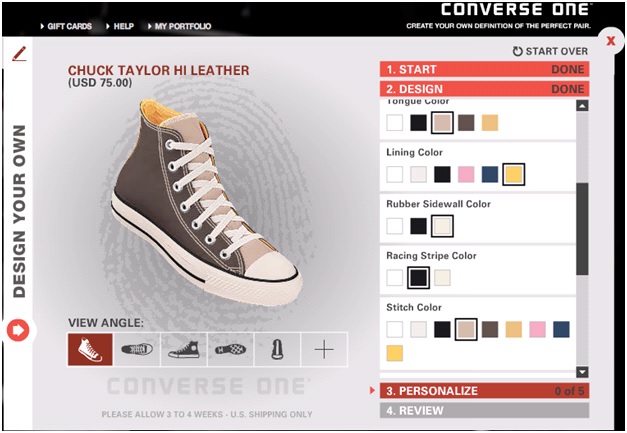
Task: View the shoe sole from below
Action: pos(230,350)
